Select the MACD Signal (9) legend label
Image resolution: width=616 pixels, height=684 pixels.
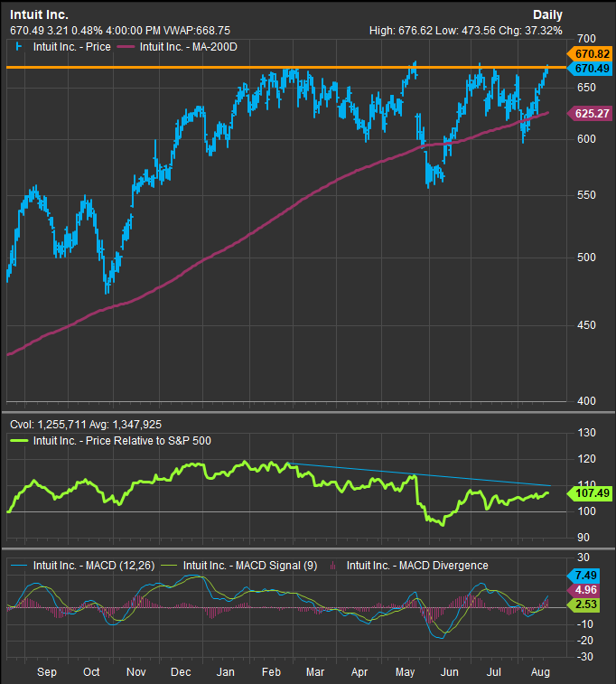(250, 566)
